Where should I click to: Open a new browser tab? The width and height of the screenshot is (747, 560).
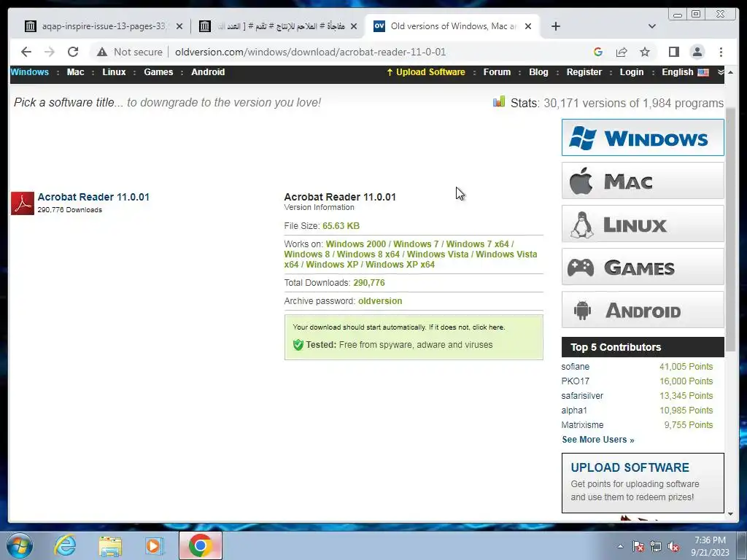click(x=555, y=26)
